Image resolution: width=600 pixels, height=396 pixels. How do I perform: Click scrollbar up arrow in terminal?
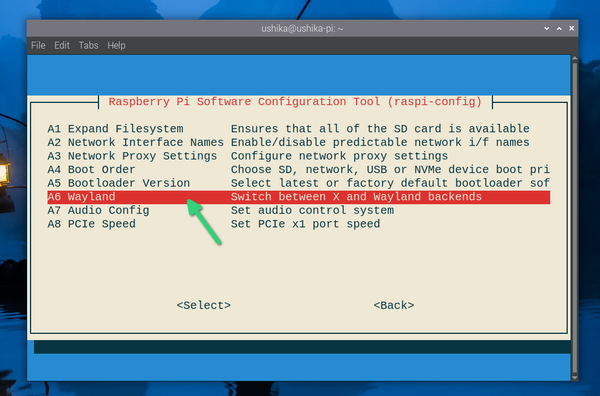click(x=574, y=59)
